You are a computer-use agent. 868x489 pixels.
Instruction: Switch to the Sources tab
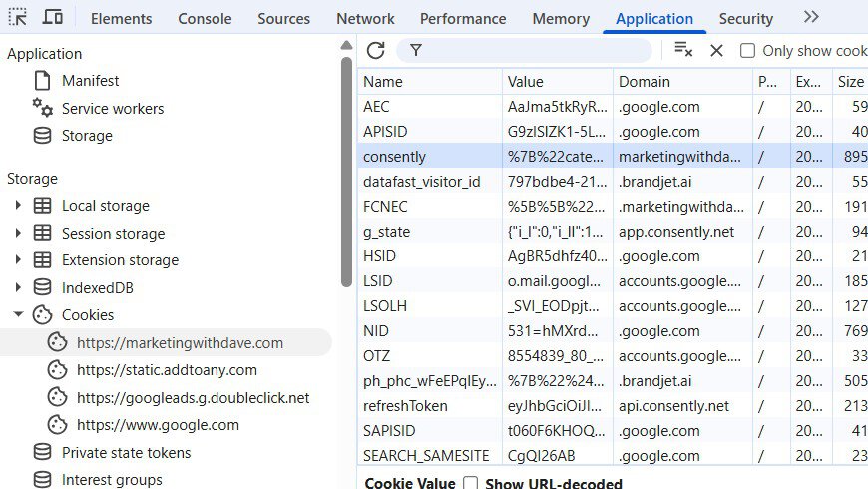[284, 19]
